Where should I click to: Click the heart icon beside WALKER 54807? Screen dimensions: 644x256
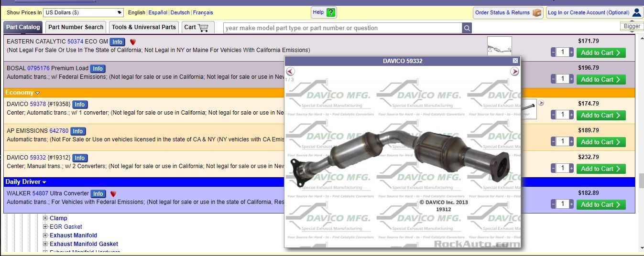tap(113, 194)
